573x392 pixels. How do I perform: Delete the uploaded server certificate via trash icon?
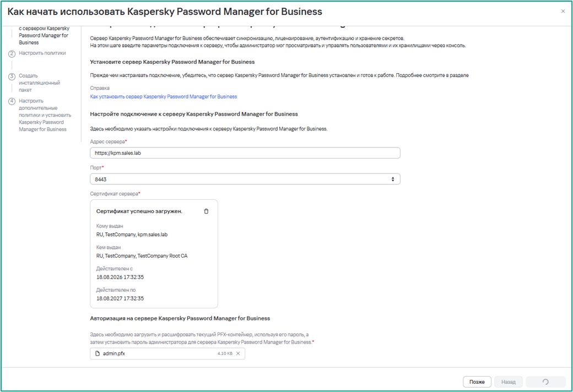(x=206, y=211)
